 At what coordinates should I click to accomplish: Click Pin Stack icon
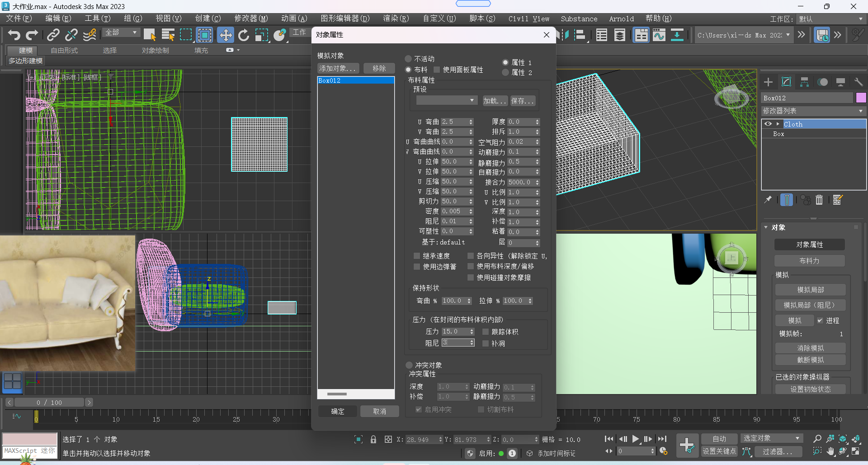[x=768, y=200]
